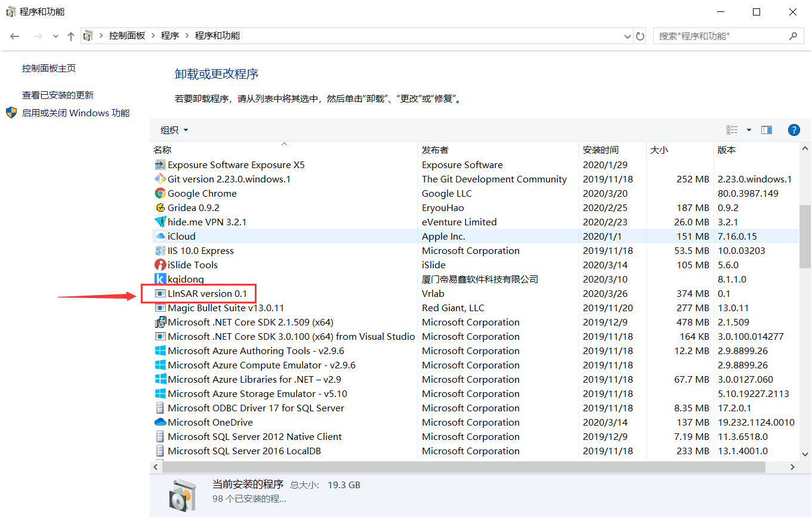Click the .NET Core SDK 3.0.100 icon
The height and width of the screenshot is (518, 812).
click(x=160, y=337)
